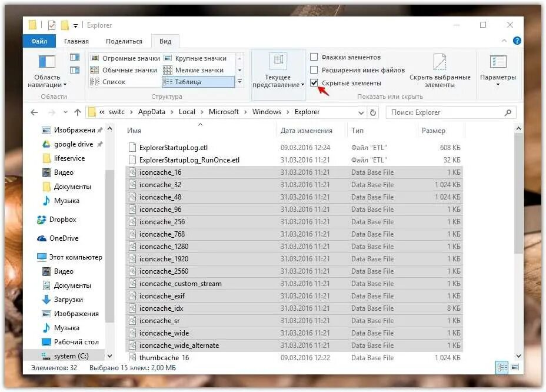Image resolution: width=546 pixels, height=392 pixels.
Task: Select ExplorerStartupLog_RunOnce.etl file
Action: click(x=294, y=160)
